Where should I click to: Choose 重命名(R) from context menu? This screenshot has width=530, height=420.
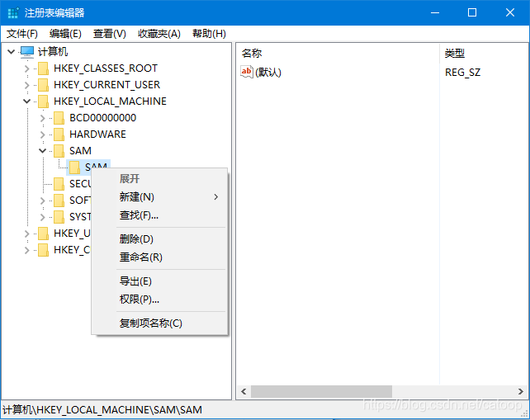159,257
